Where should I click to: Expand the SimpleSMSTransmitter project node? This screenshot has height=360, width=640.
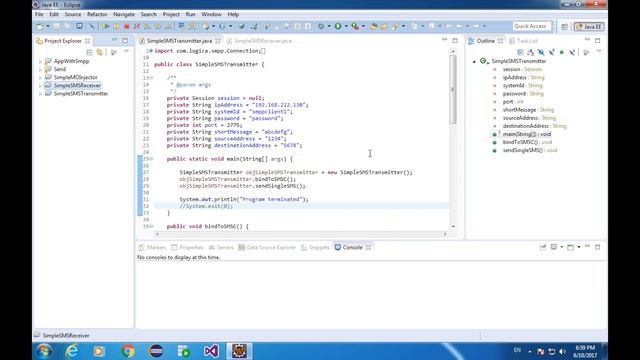(x=40, y=94)
